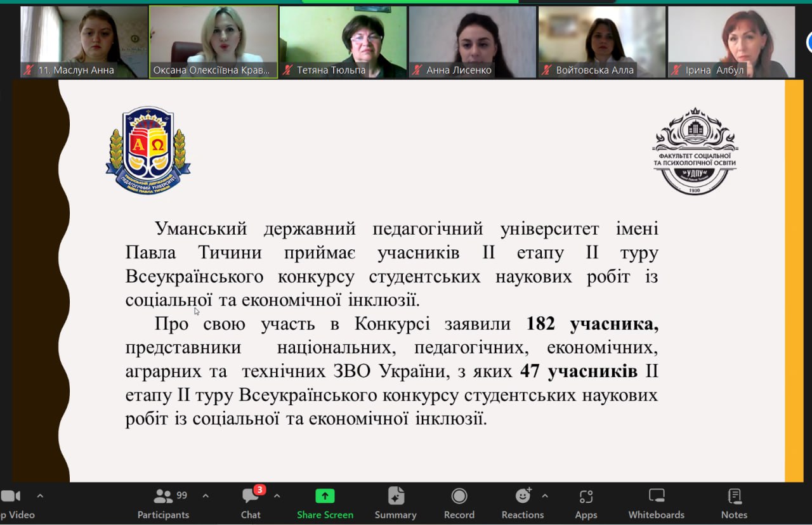Image resolution: width=812 pixels, height=525 pixels.
Task: Select Войтовська Алла's video tile
Action: point(601,42)
